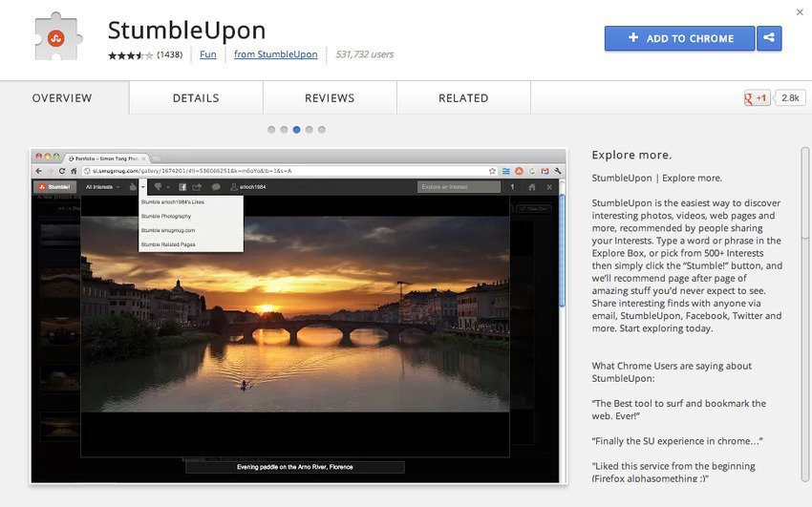Image resolution: width=812 pixels, height=507 pixels.
Task: Click the thumbs-up like icon in preview toolbar
Action: click(133, 187)
